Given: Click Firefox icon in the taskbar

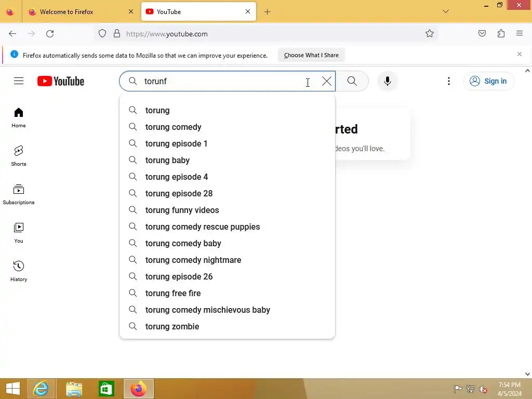Looking at the screenshot, I should point(138,389).
